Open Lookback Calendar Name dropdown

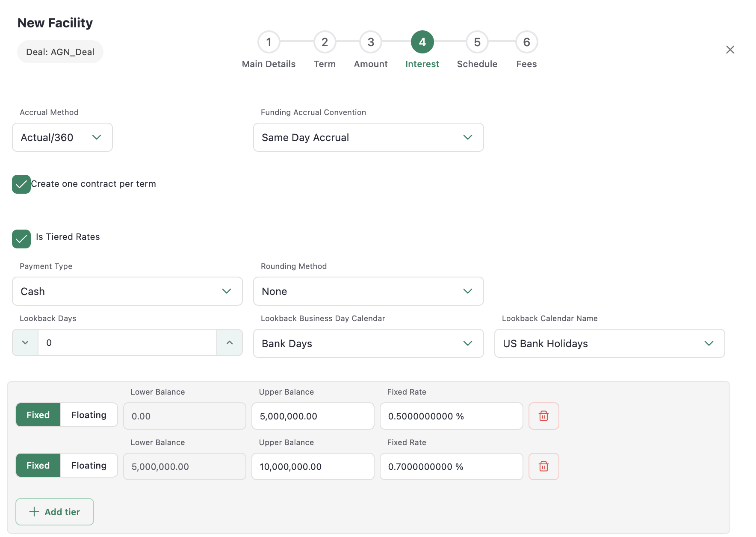coord(610,343)
